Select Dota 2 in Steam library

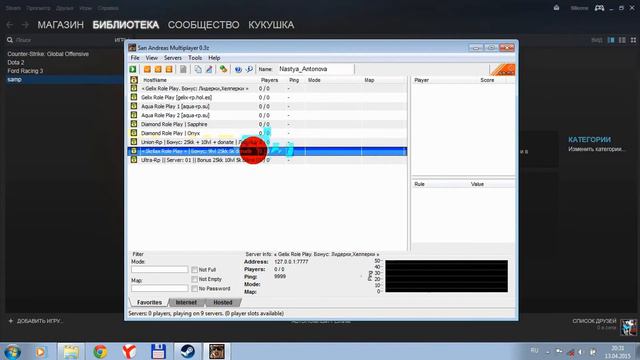16,62
